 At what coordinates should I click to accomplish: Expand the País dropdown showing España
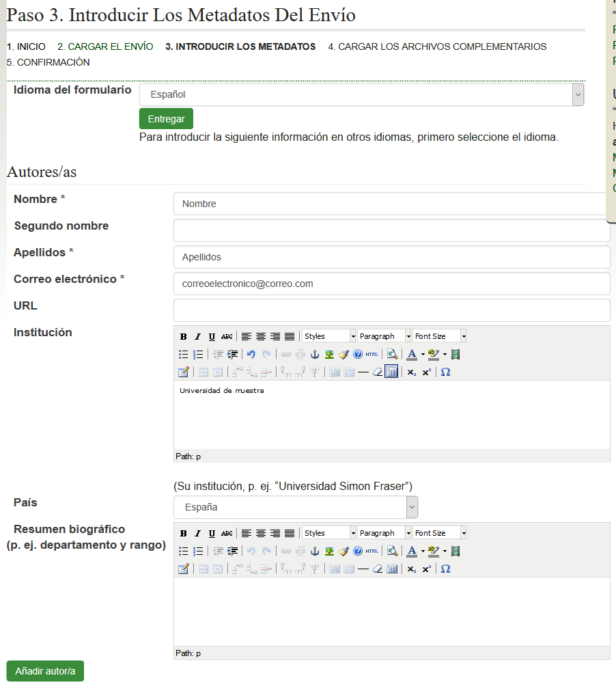click(295, 507)
